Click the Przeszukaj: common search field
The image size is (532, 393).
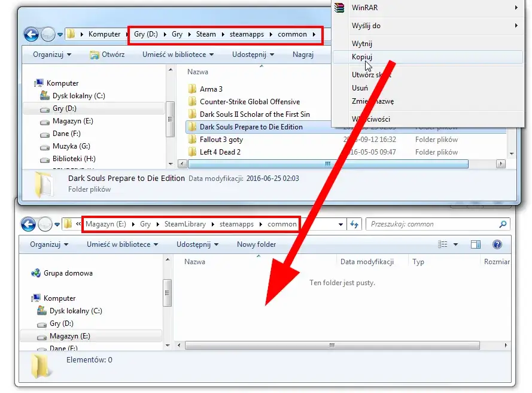(431, 224)
